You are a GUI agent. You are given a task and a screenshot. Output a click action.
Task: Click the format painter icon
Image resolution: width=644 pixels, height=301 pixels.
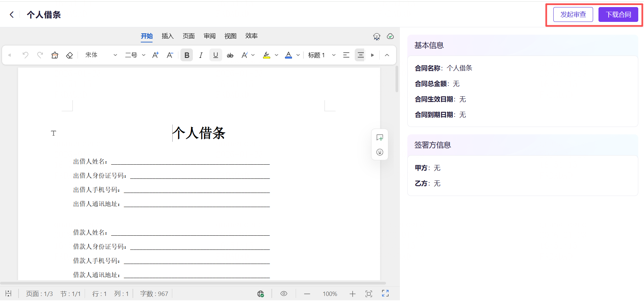[55, 55]
